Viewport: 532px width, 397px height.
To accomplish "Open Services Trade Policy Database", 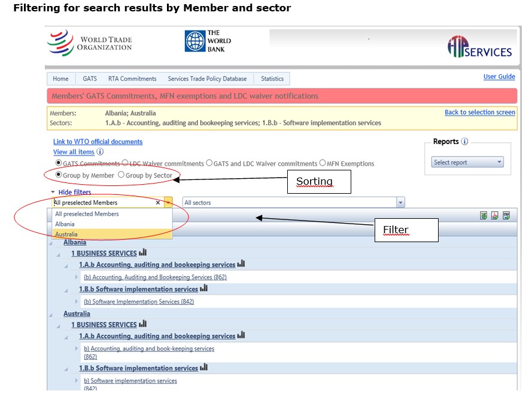I will (x=207, y=79).
